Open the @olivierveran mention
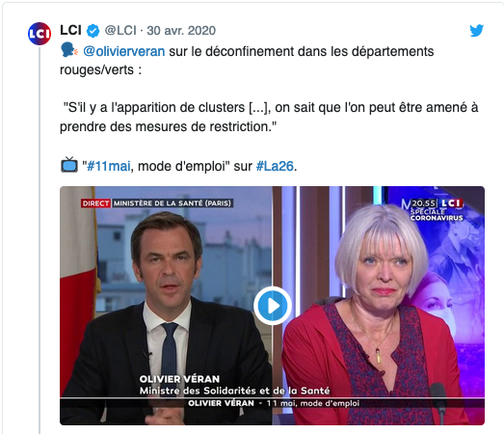 [124, 51]
